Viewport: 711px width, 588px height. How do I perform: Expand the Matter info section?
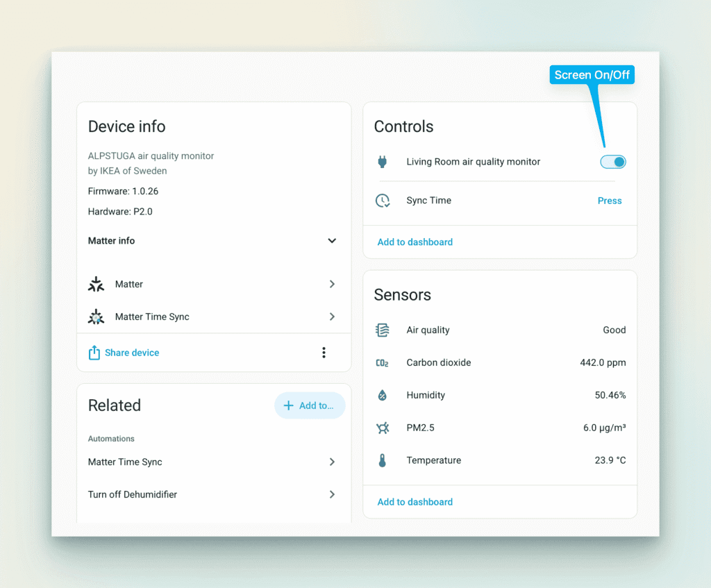point(332,241)
